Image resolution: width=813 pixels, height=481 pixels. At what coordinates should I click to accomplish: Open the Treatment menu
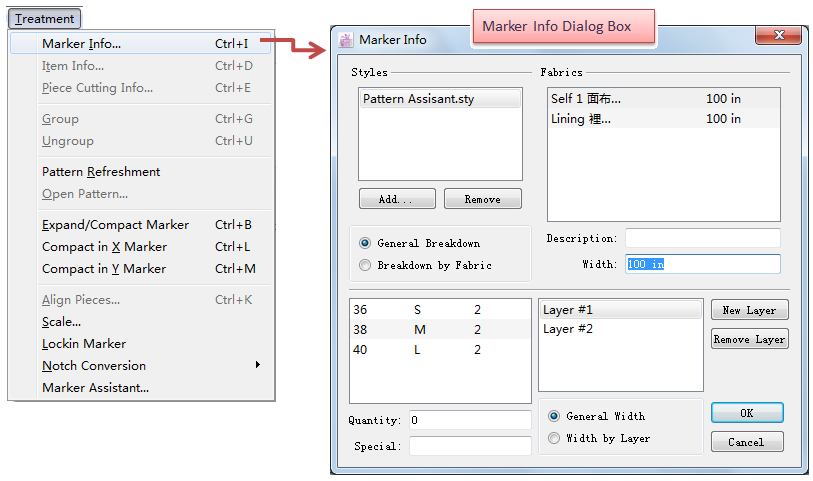tap(44, 18)
